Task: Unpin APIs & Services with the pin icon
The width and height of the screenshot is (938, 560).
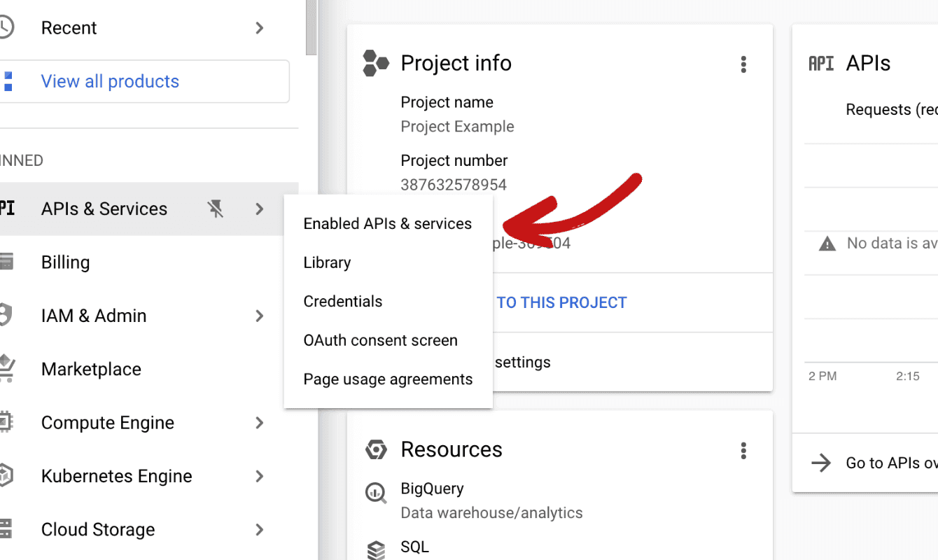Action: [216, 209]
